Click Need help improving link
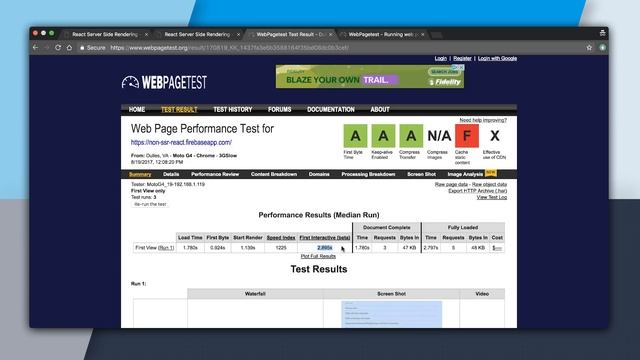This screenshot has width=640, height=360. click(483, 120)
